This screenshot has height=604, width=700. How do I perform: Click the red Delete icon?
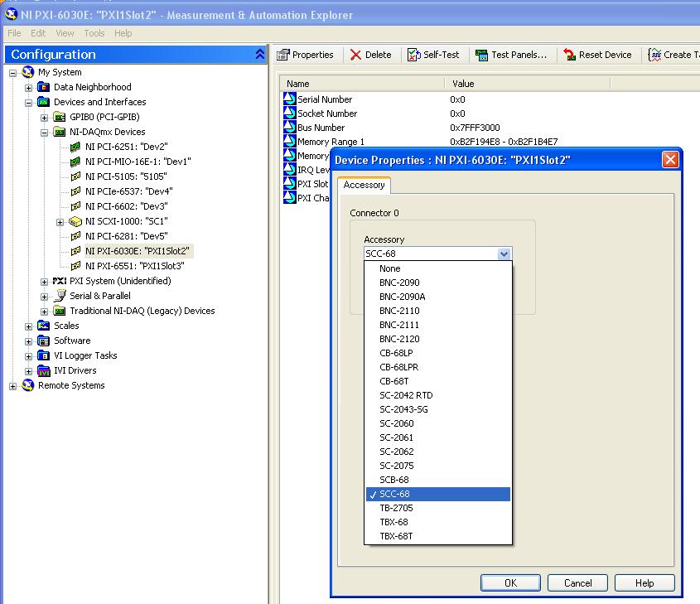(x=356, y=55)
